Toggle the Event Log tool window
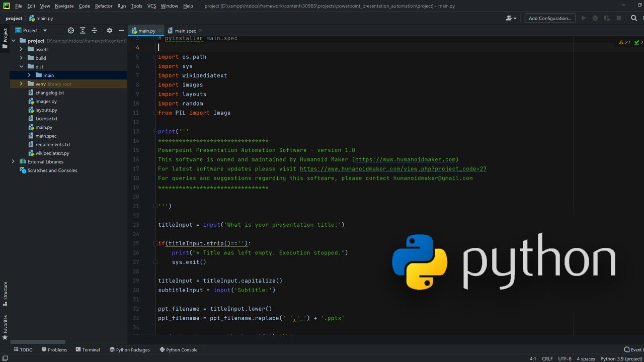 point(633,349)
